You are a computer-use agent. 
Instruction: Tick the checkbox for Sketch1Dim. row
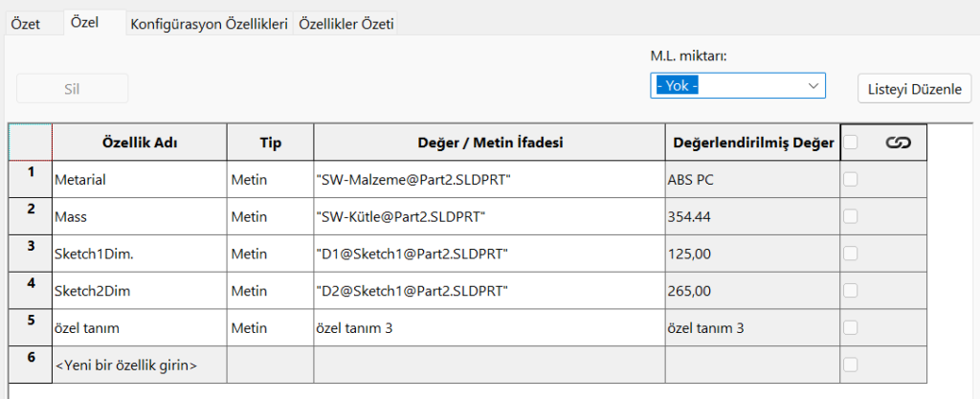point(851,254)
